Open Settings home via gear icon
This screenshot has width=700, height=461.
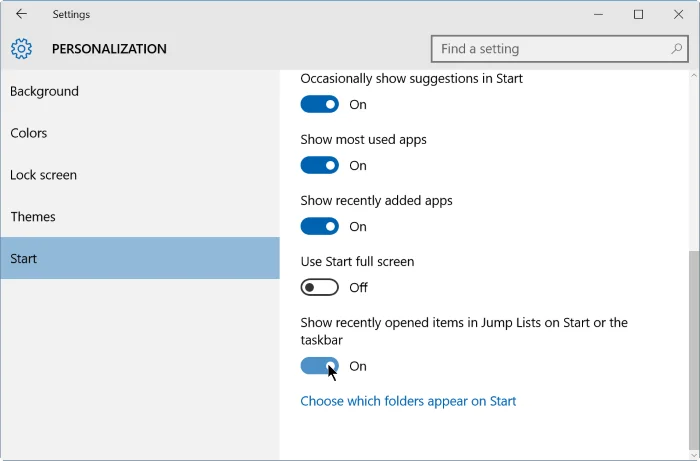pos(21,49)
